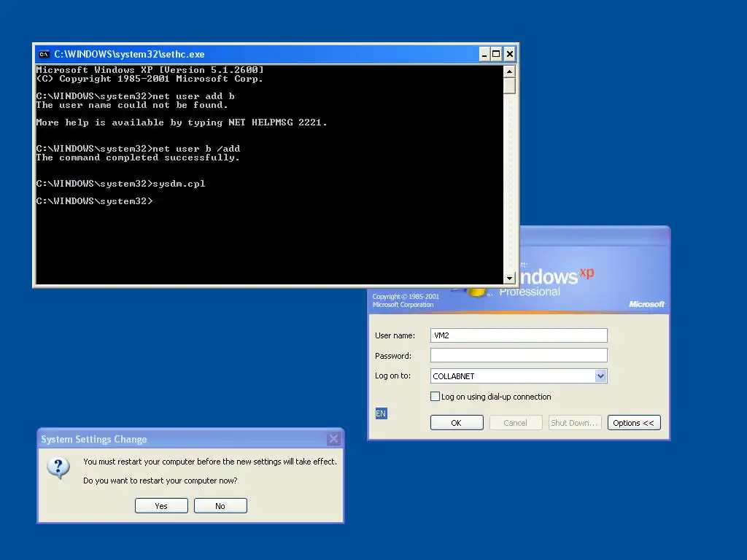Click the command prompt scrollbar thumb

click(509, 86)
